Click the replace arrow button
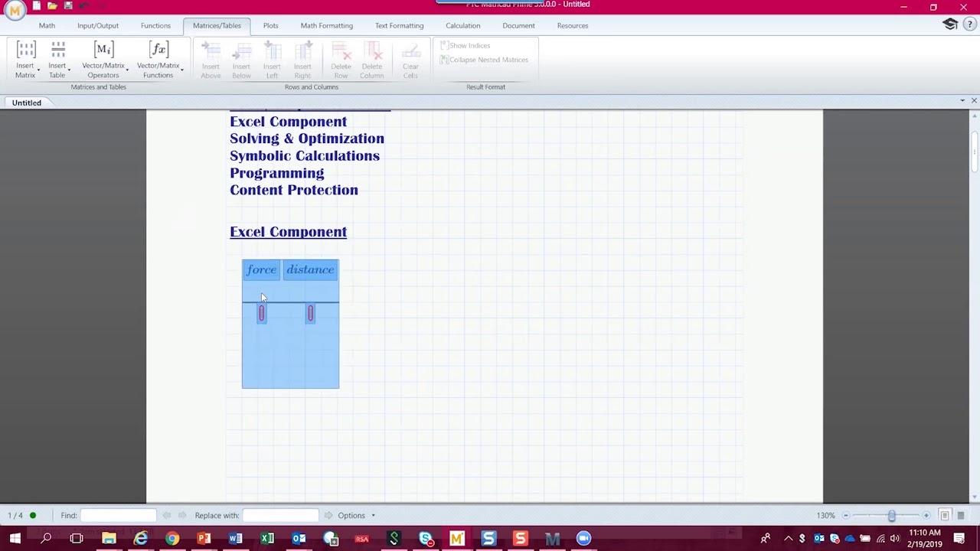 pyautogui.click(x=328, y=516)
